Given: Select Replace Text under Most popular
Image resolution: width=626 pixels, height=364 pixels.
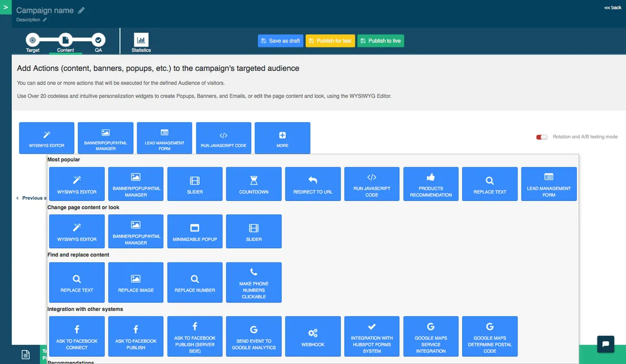Looking at the screenshot, I should point(490,184).
